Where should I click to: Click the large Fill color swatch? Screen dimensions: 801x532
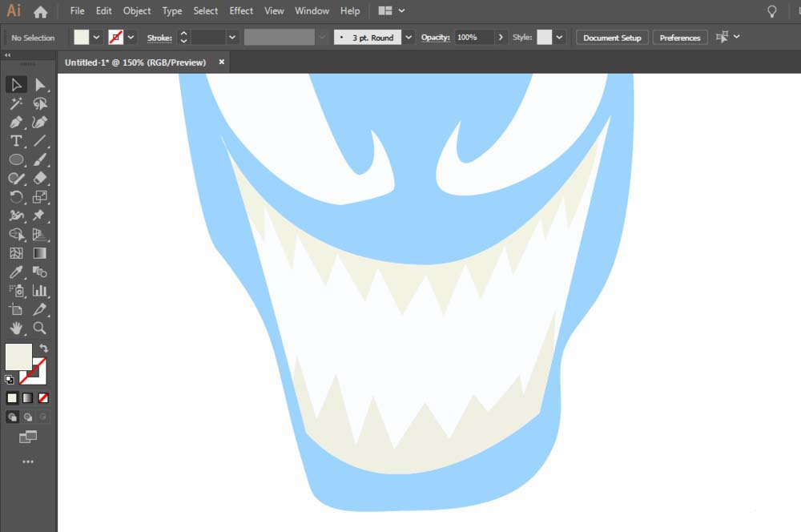(x=18, y=357)
